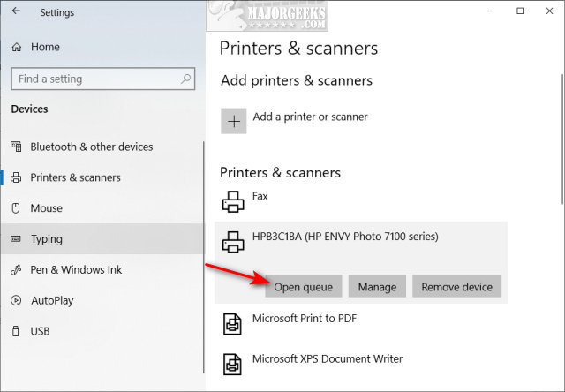Screen dimensions: 565x392
Task: Click the USB icon in sidebar
Action: [16, 332]
